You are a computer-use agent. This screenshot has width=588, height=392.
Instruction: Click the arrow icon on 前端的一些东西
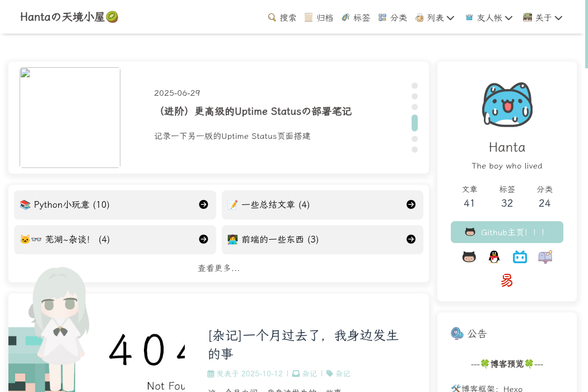[411, 240]
